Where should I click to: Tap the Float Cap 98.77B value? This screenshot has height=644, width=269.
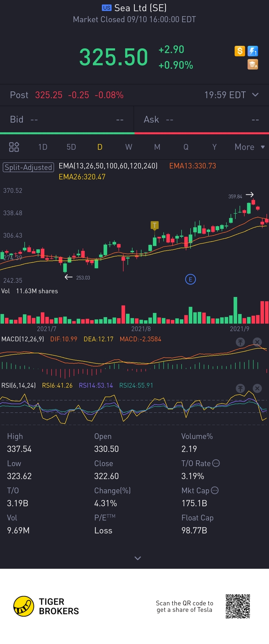(x=194, y=530)
